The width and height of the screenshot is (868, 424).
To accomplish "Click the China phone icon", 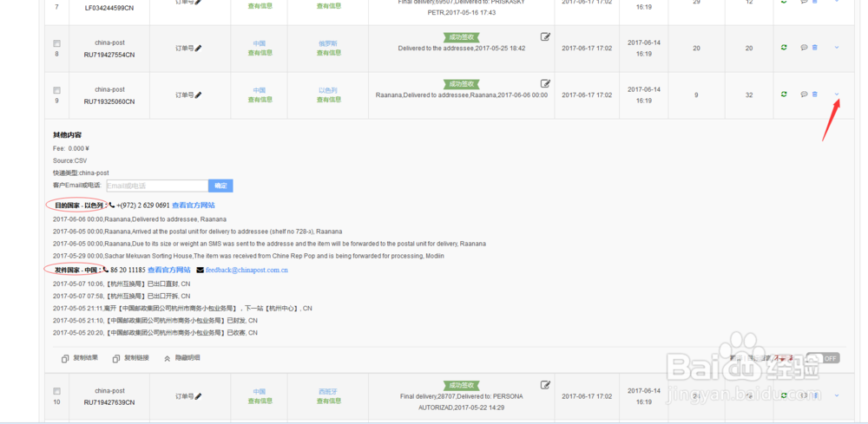I will coord(106,270).
